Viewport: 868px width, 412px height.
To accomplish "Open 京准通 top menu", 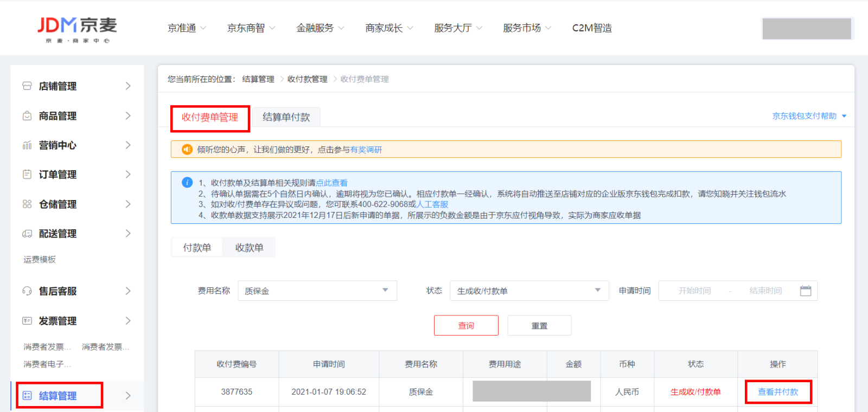I will click(x=187, y=28).
